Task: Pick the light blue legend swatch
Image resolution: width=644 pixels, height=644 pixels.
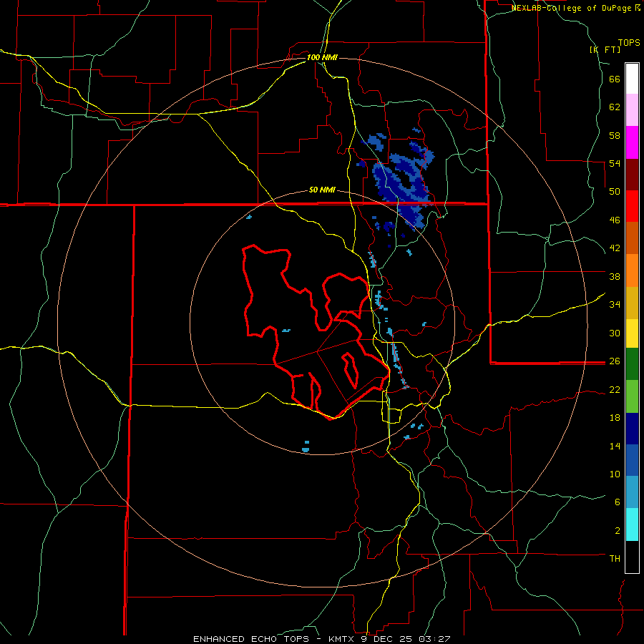Action: pyautogui.click(x=632, y=492)
